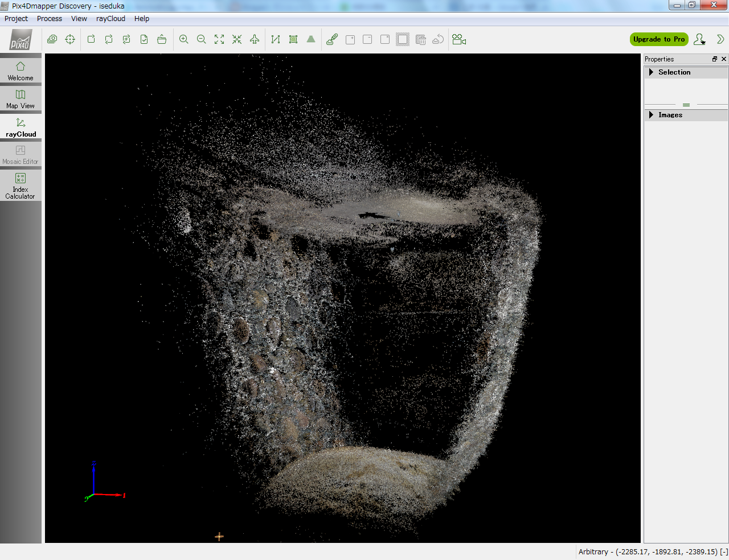Open the Process menu
The image size is (729, 560).
point(50,19)
